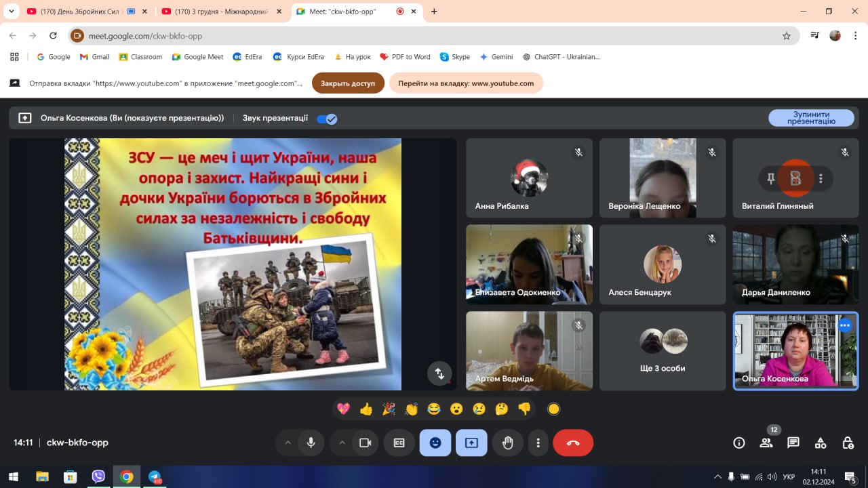This screenshot has height=488, width=868.
Task: Click the Зупинити презентацію button
Action: [x=811, y=118]
